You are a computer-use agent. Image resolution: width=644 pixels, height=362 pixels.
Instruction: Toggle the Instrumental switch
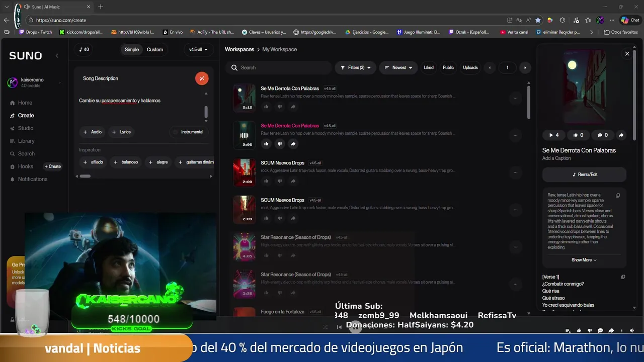188,132
